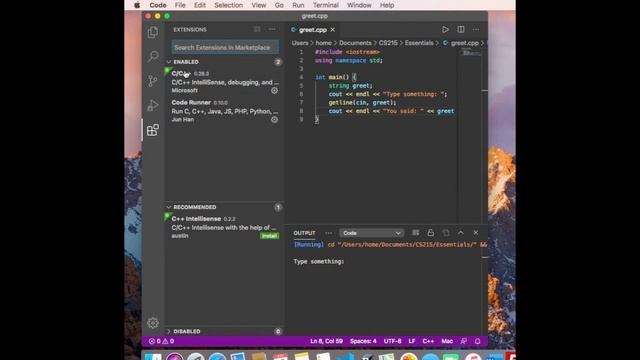Click the 'Type something:' output text
640x360 pixels.
point(319,262)
